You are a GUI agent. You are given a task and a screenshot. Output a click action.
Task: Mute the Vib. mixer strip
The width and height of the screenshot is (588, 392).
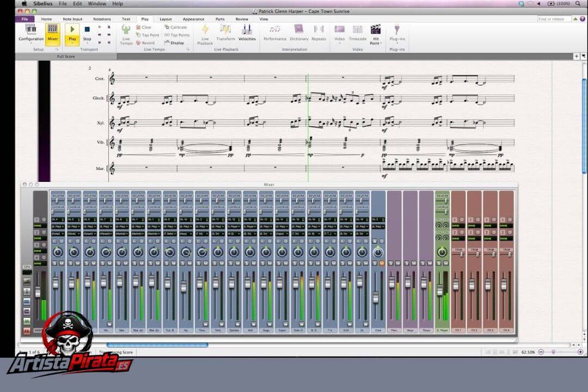point(109,264)
